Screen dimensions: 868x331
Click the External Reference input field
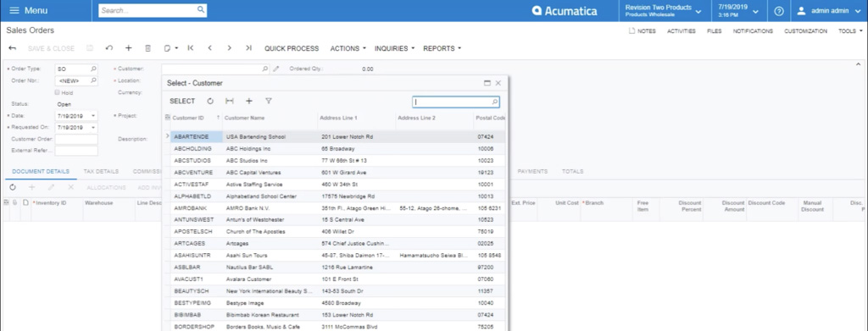[x=76, y=151]
